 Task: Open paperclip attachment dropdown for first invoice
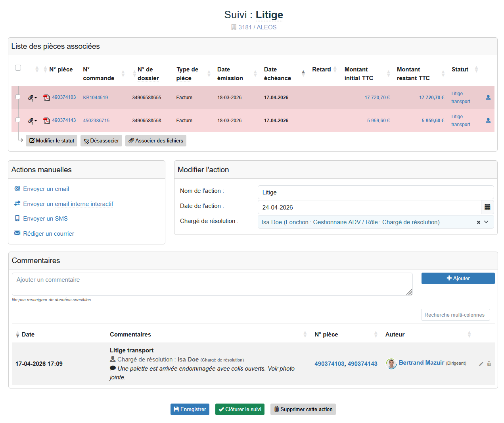[32, 98]
